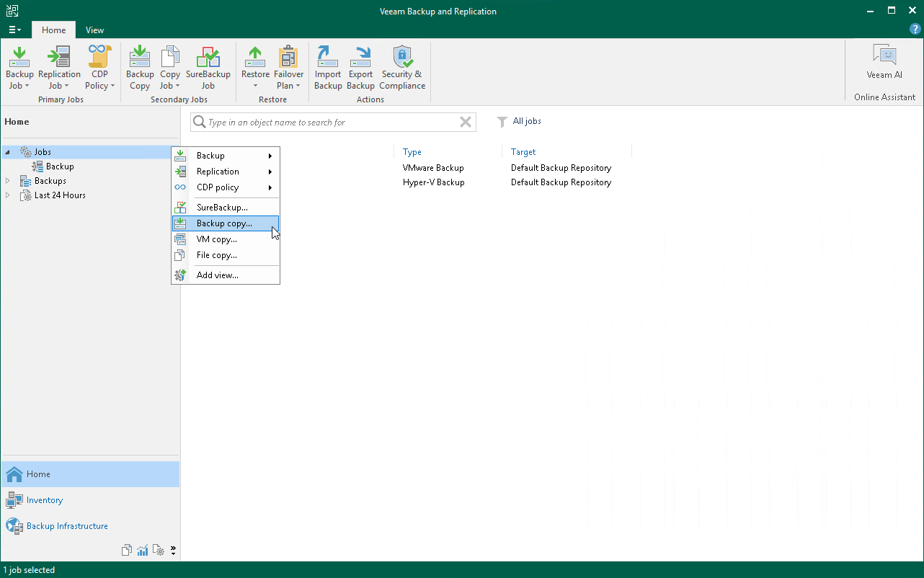Switch to the View ribbon tab
This screenshot has height=578, width=924.
94,30
